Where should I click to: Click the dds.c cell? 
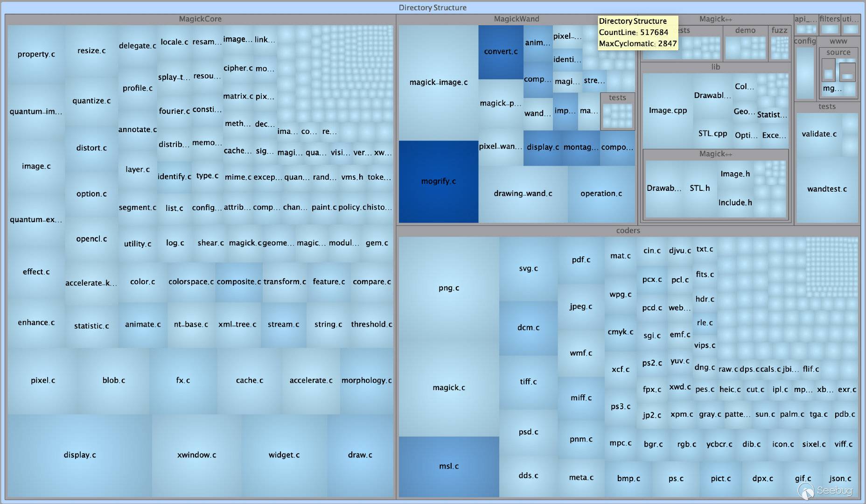click(528, 476)
